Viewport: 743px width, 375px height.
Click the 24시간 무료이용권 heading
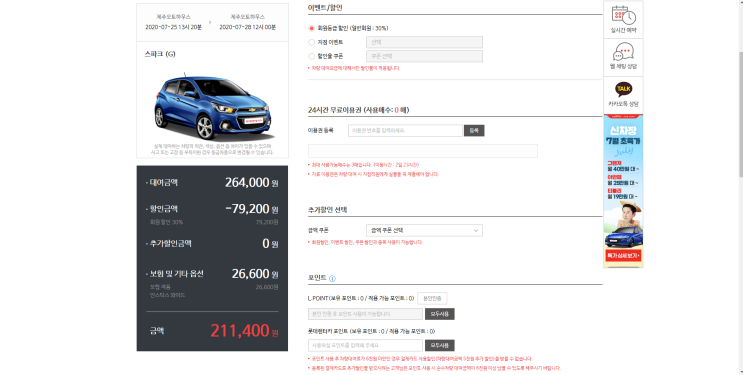click(x=358, y=110)
